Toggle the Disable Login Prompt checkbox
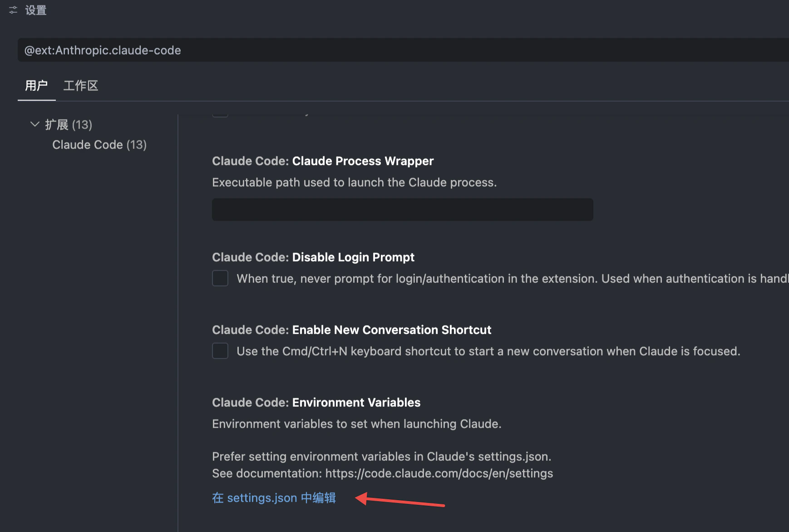Viewport: 789px width, 532px height. click(x=220, y=278)
